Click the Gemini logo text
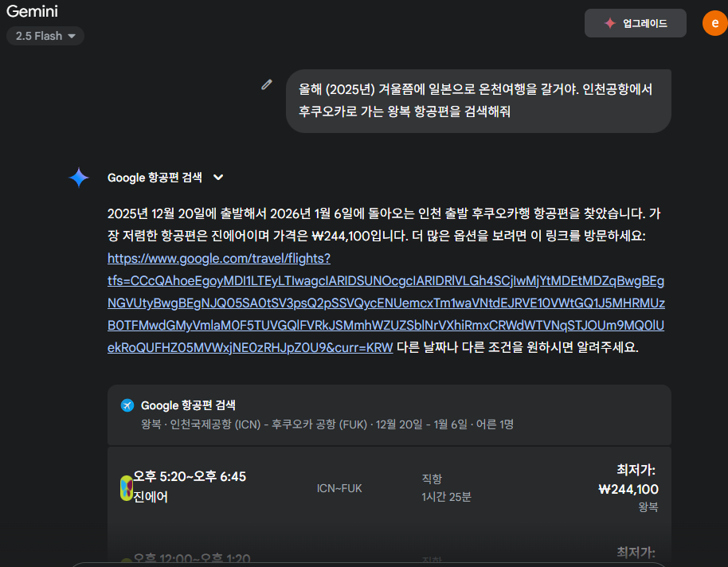Viewport: 728px width, 567px height. point(32,11)
